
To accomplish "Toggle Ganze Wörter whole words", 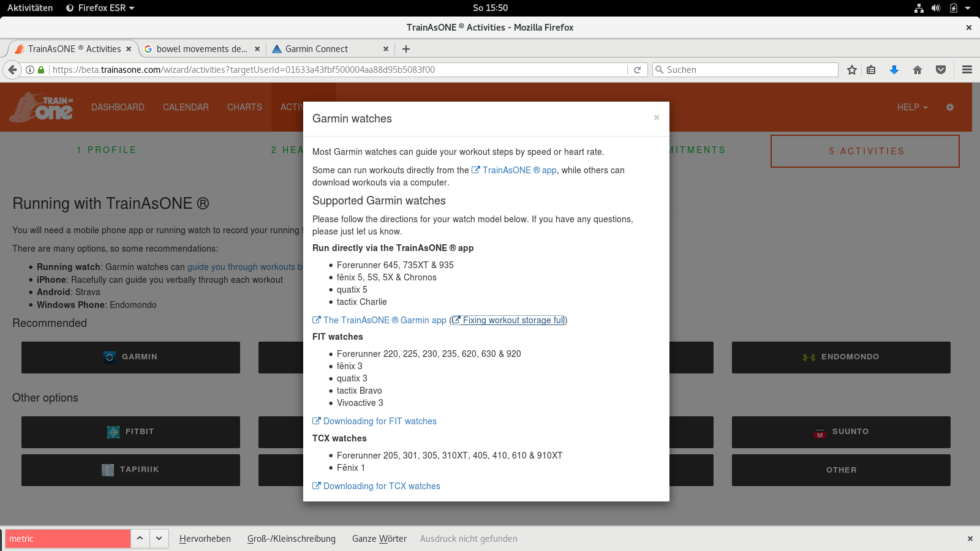I will 379,539.
